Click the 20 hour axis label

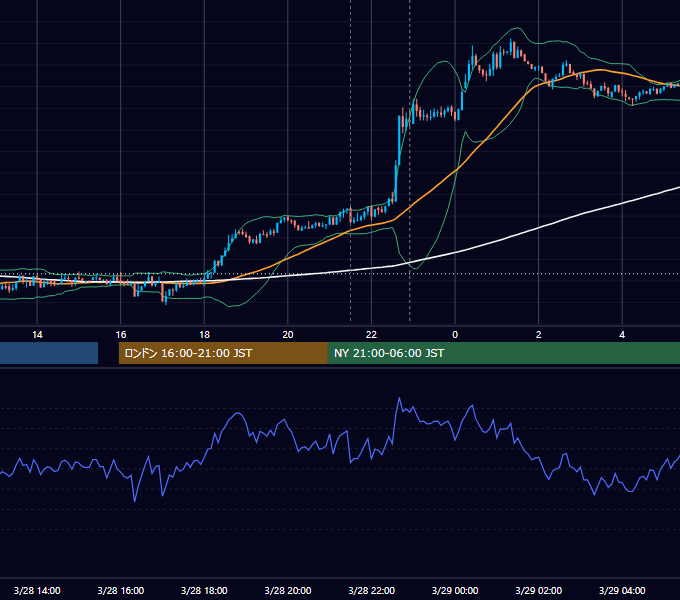pyautogui.click(x=288, y=335)
